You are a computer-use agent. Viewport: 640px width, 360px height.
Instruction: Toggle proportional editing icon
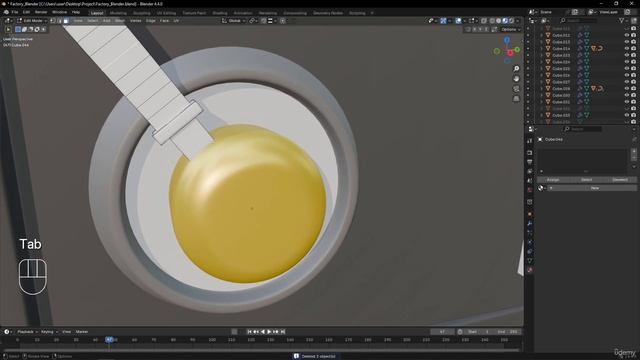282,20
